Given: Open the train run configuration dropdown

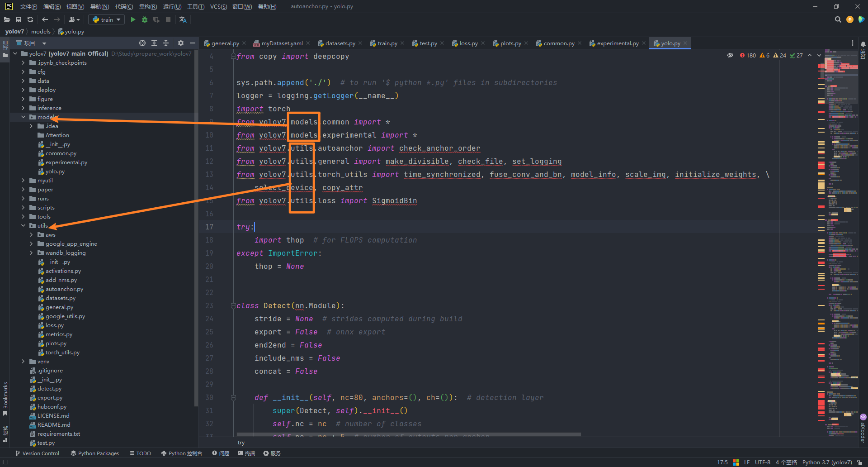Looking at the screenshot, I should click(107, 19).
